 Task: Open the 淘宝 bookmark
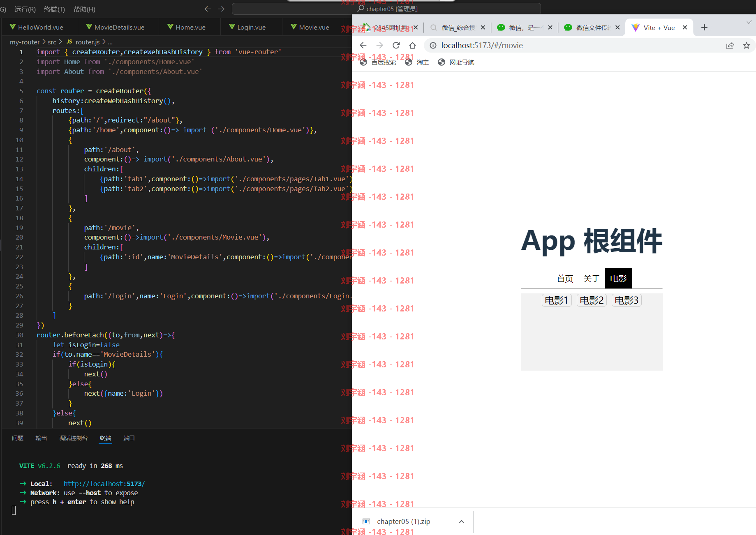(417, 62)
